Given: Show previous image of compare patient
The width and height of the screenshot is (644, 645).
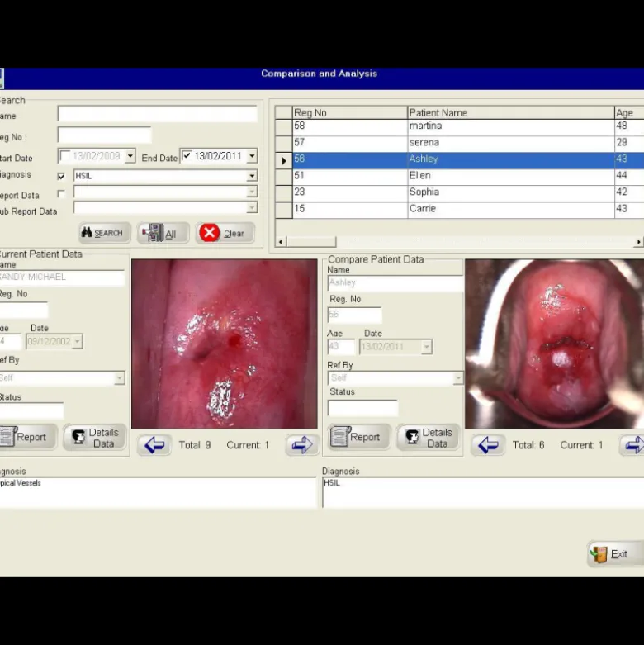Looking at the screenshot, I should pos(488,444).
